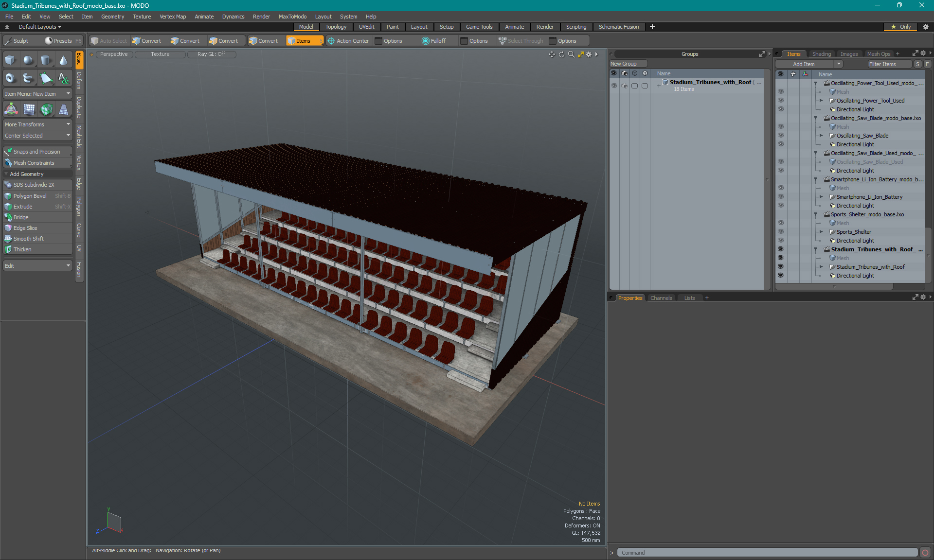The height and width of the screenshot is (560, 934).
Task: Click the Add Item button
Action: [x=805, y=64]
